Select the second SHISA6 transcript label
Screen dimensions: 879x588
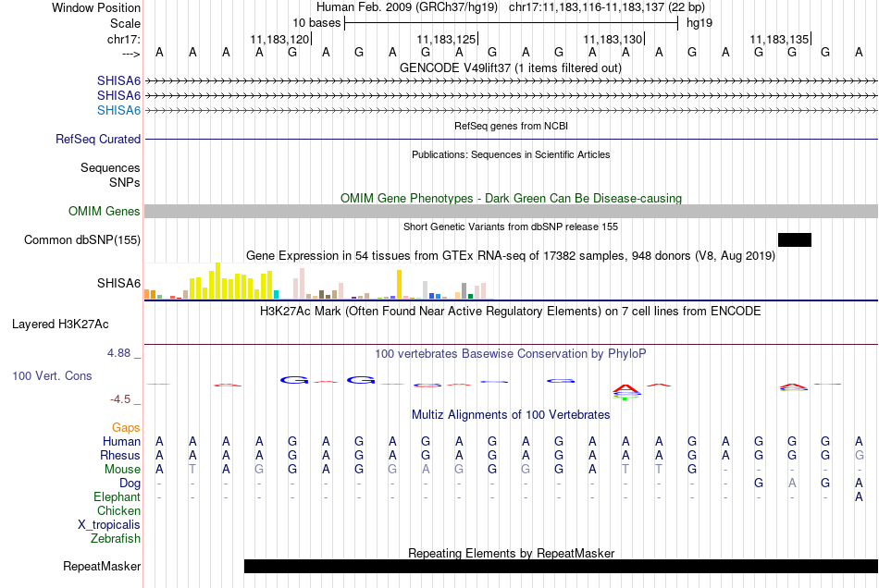point(118,96)
